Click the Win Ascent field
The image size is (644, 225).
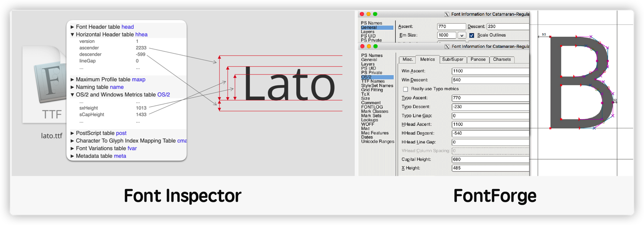coord(490,71)
